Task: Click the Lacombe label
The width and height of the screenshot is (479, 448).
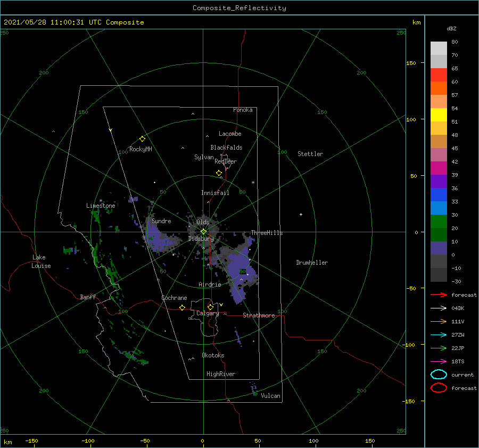Action: [x=230, y=134]
